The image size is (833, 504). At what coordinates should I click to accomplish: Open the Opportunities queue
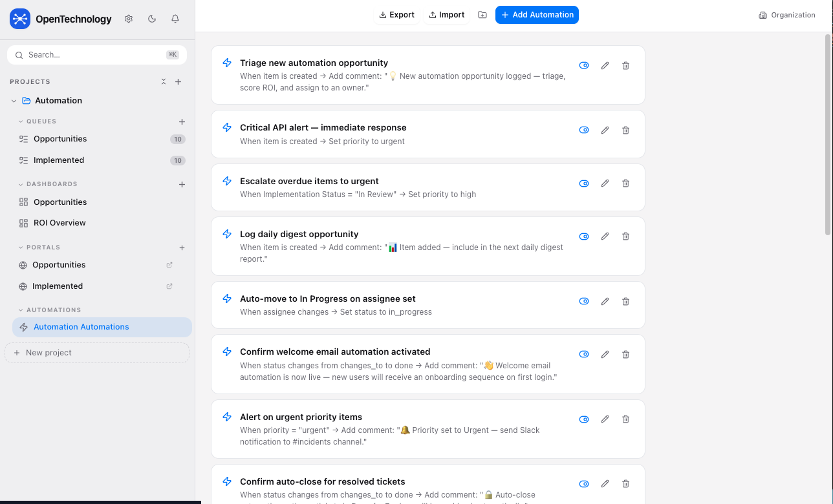(x=102, y=139)
